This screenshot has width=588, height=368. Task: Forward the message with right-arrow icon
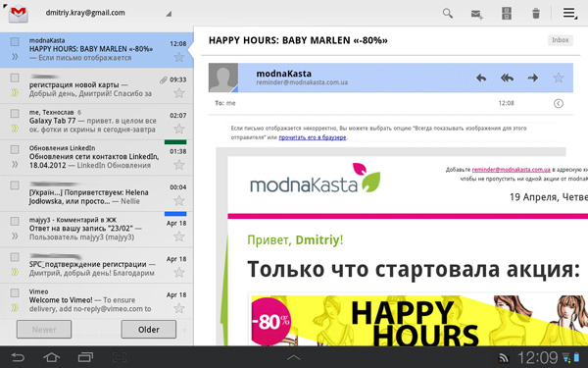532,79
